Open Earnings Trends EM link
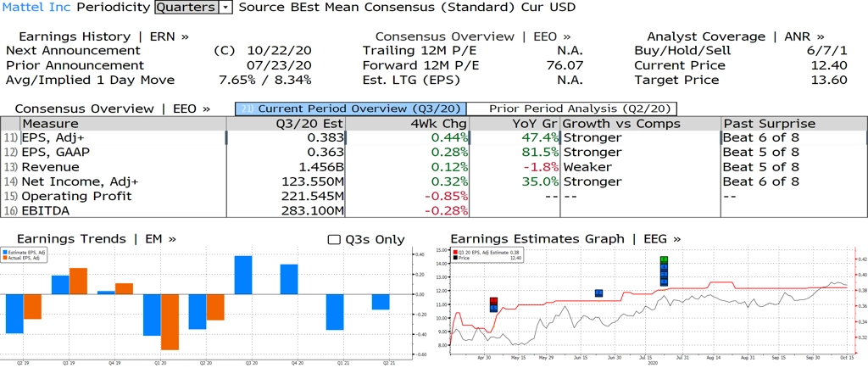This screenshot has width=868, height=368. pyautogui.click(x=97, y=239)
